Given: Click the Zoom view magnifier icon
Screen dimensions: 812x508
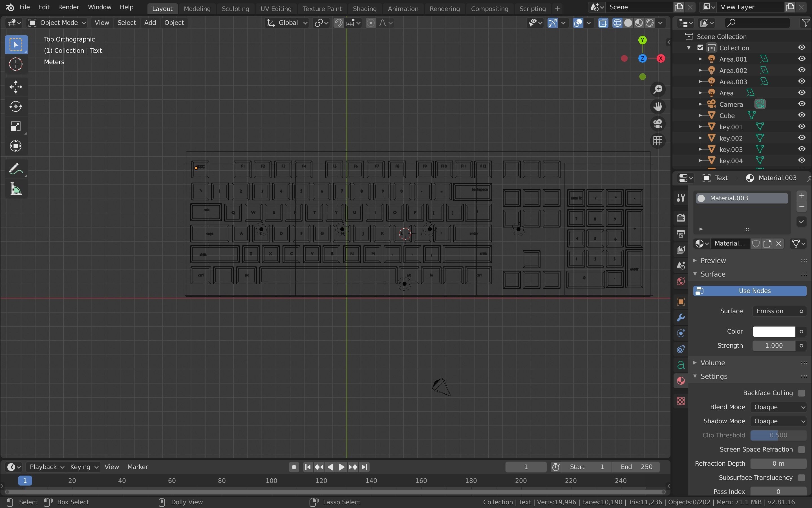Looking at the screenshot, I should coord(658,89).
